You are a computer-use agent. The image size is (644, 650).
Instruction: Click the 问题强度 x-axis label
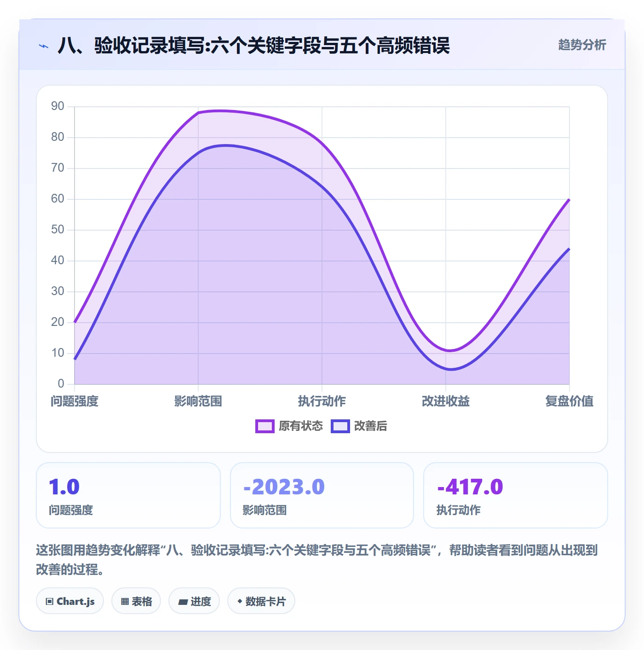pyautogui.click(x=75, y=401)
